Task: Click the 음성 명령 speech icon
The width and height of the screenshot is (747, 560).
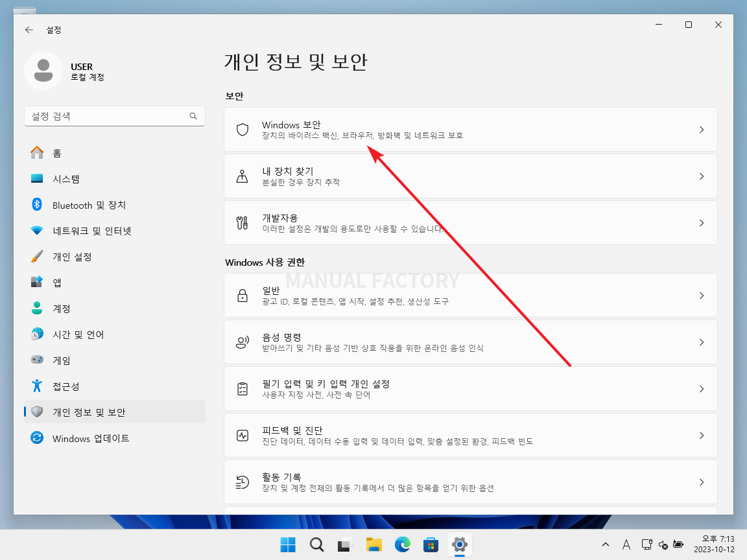Action: pyautogui.click(x=243, y=342)
